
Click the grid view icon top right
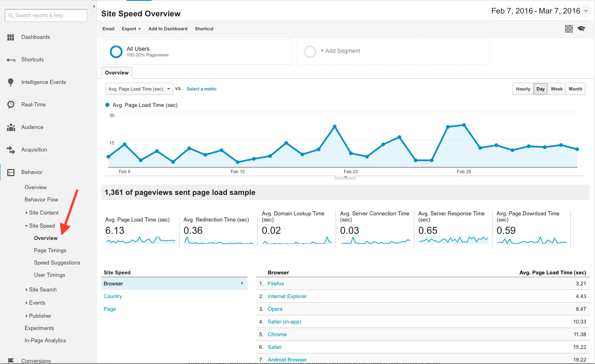[569, 29]
